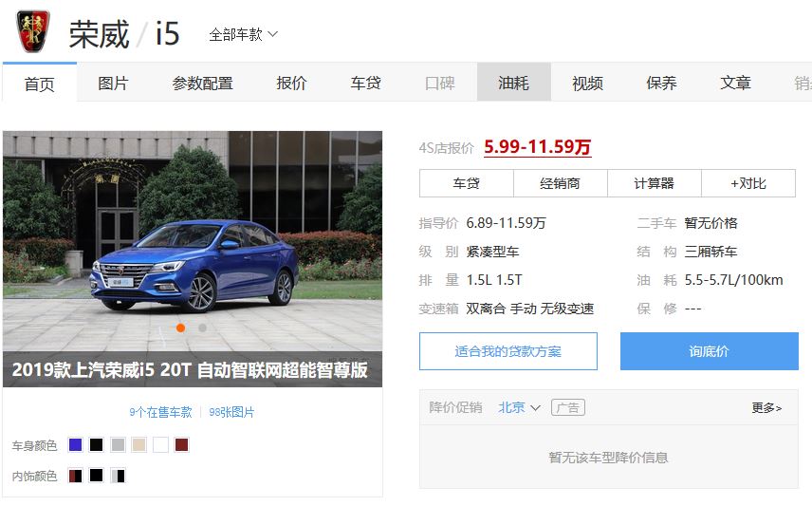Screen dimensions: 812x506
Task: Select the beige body color swatch
Action: tap(138, 445)
